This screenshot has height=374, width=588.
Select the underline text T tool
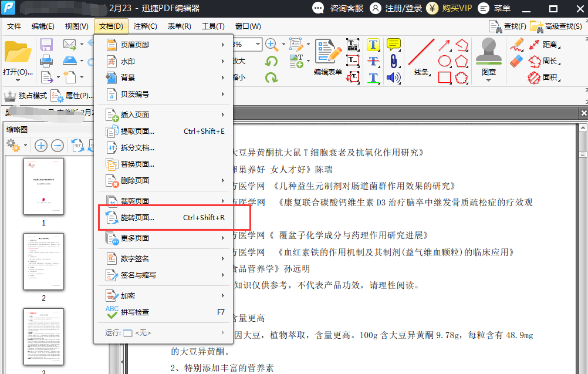[373, 78]
